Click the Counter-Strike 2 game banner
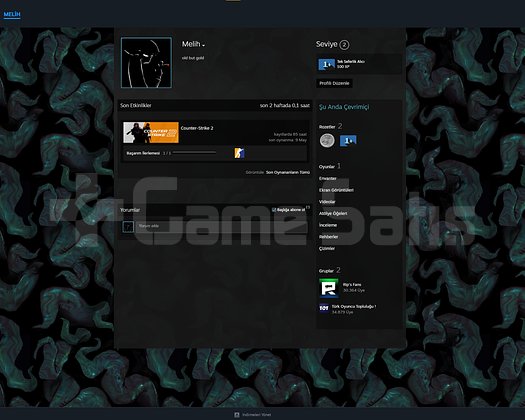The image size is (525, 420). (x=151, y=133)
